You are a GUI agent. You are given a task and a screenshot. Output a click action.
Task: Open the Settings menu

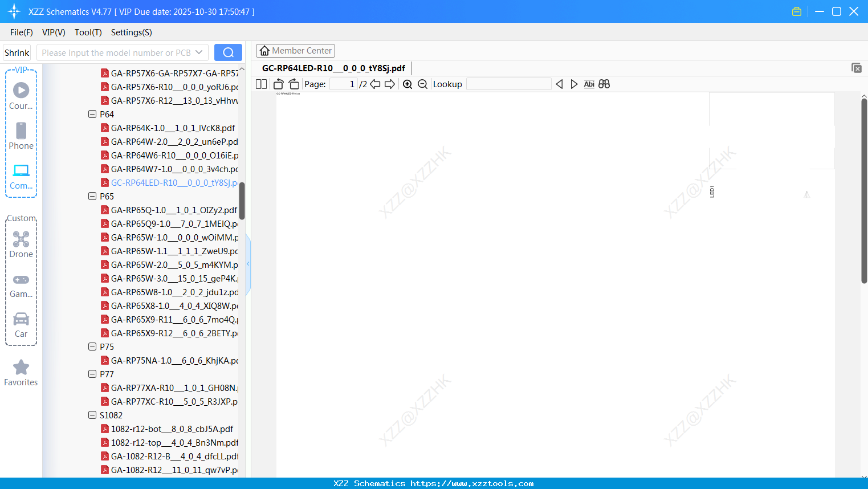tap(132, 32)
